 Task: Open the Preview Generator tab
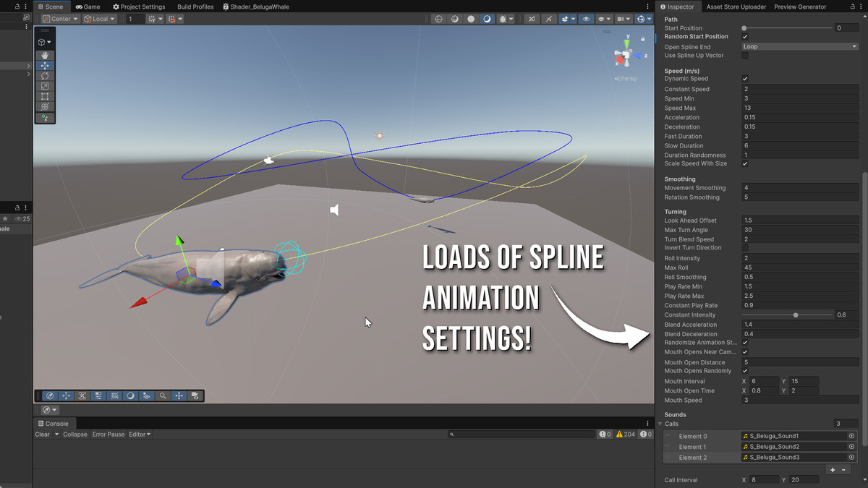(x=800, y=7)
